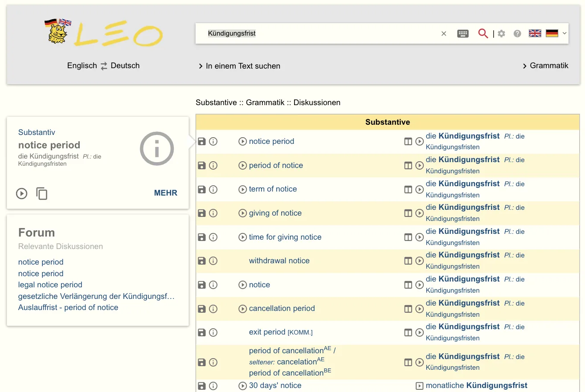This screenshot has width=585, height=392.
Task: Open the language flags dropdown arrow
Action: pyautogui.click(x=565, y=33)
